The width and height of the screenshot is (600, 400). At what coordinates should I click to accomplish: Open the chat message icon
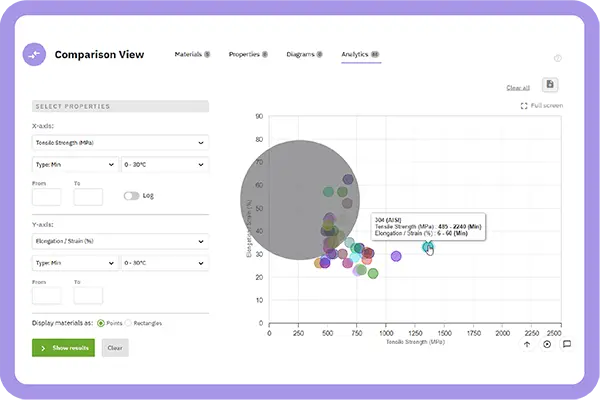(x=566, y=344)
